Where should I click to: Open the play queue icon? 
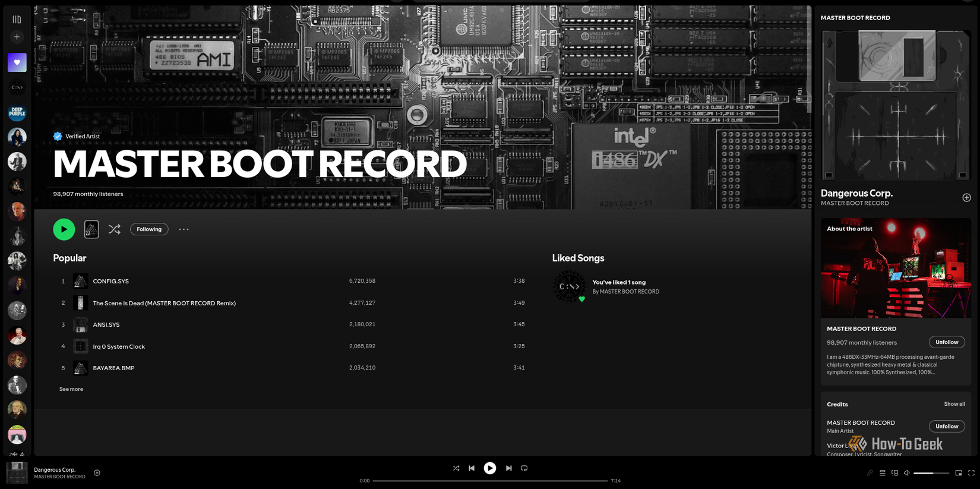pyautogui.click(x=883, y=473)
